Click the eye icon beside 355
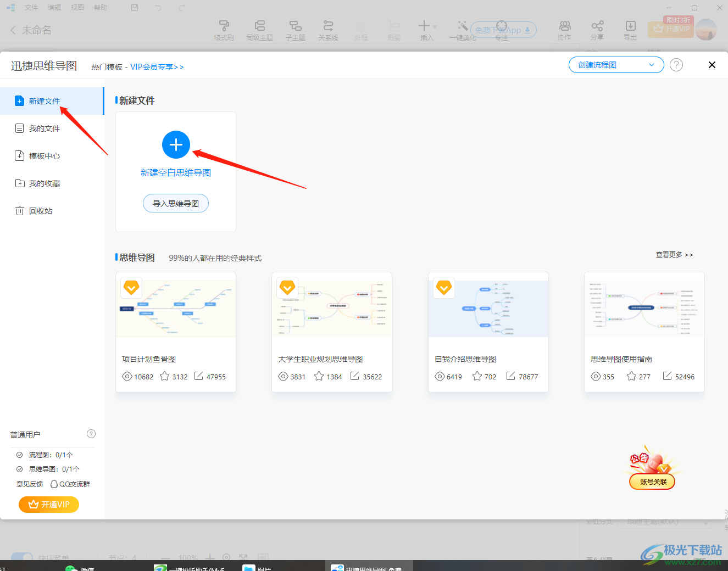 tap(596, 377)
